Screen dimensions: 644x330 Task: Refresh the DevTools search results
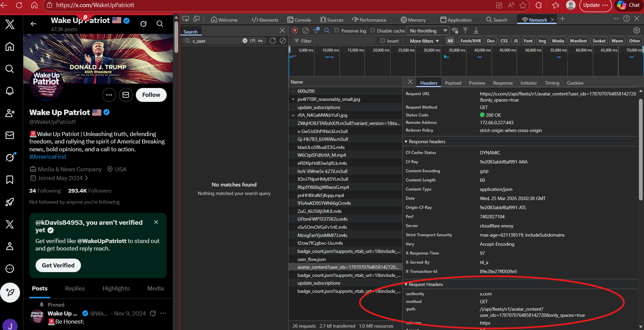click(273, 41)
